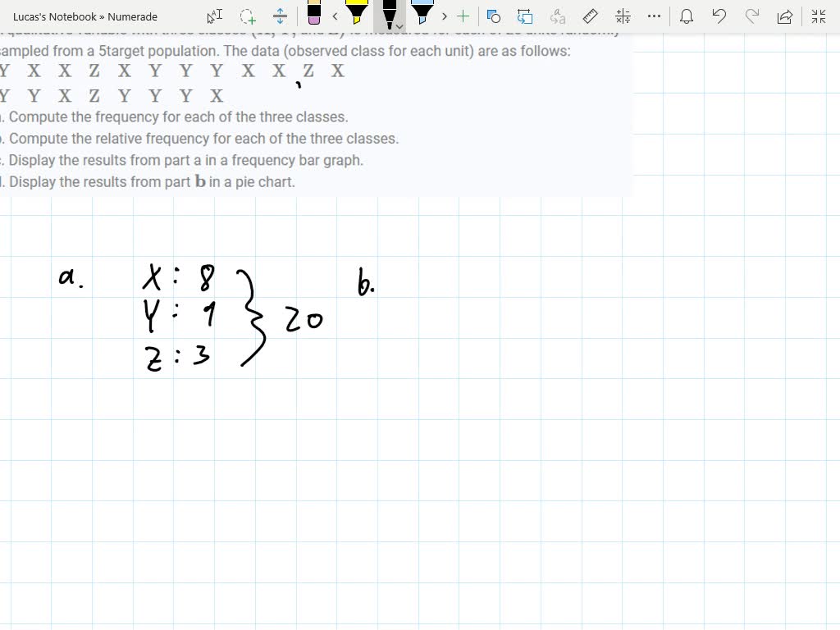This screenshot has width=840, height=630.
Task: Choose the text selection cursor tool
Action: pyautogui.click(x=213, y=15)
